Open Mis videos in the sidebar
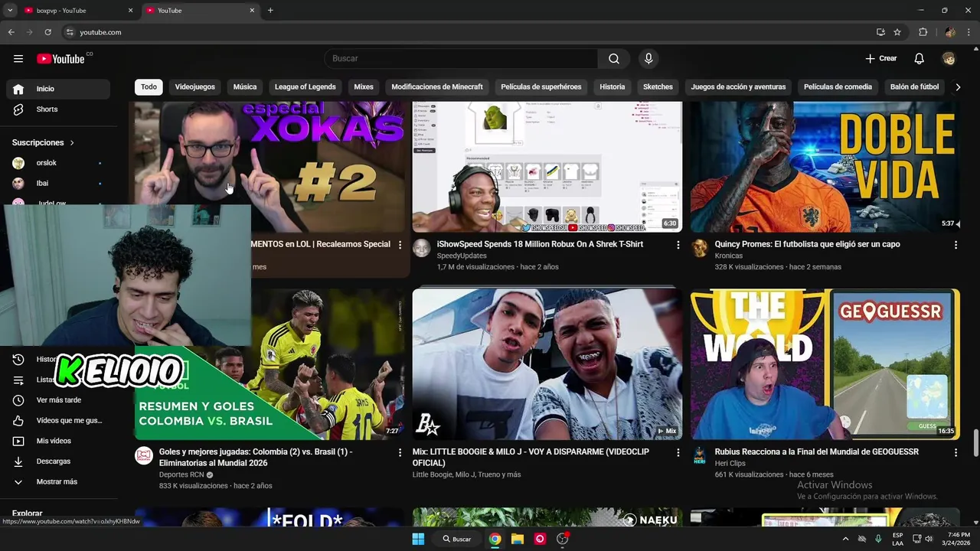Image resolution: width=980 pixels, height=551 pixels. coord(58,441)
